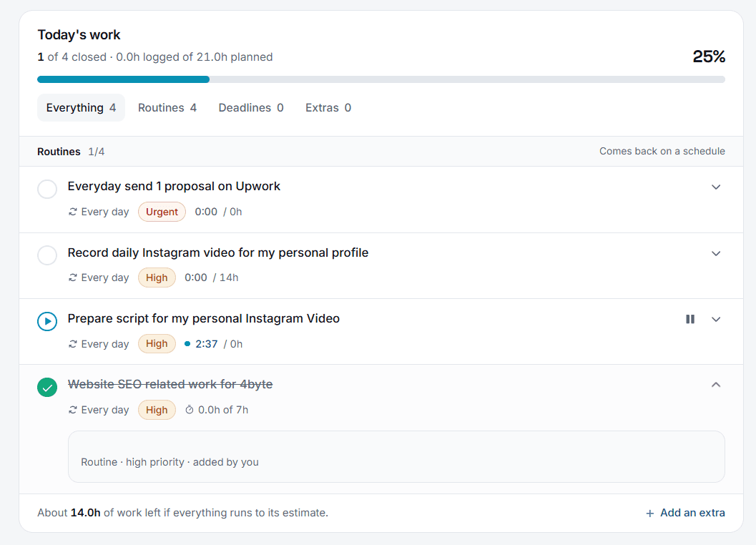The height and width of the screenshot is (545, 756).
Task: Click 0:00 / 0h time on Upwork task
Action: [218, 212]
